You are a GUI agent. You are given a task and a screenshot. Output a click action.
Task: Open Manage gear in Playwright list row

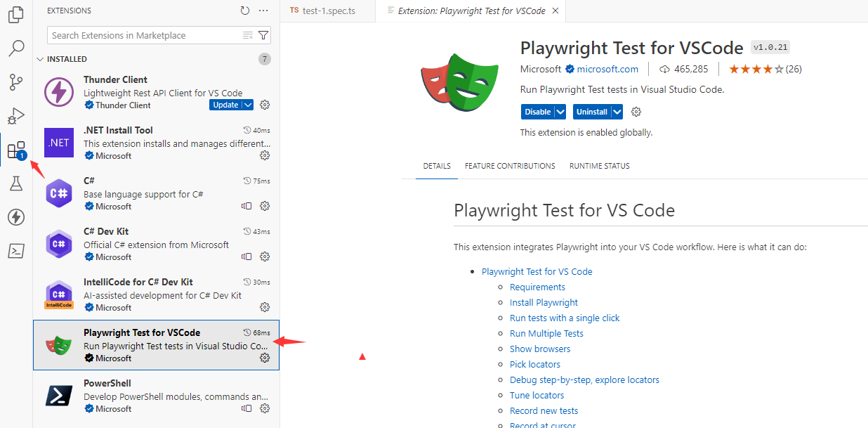click(265, 358)
